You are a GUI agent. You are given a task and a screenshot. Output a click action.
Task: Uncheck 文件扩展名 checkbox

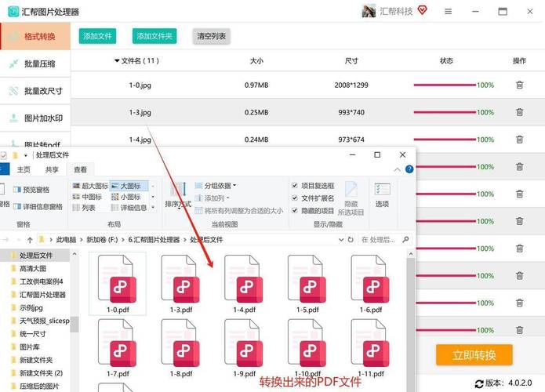pos(294,198)
